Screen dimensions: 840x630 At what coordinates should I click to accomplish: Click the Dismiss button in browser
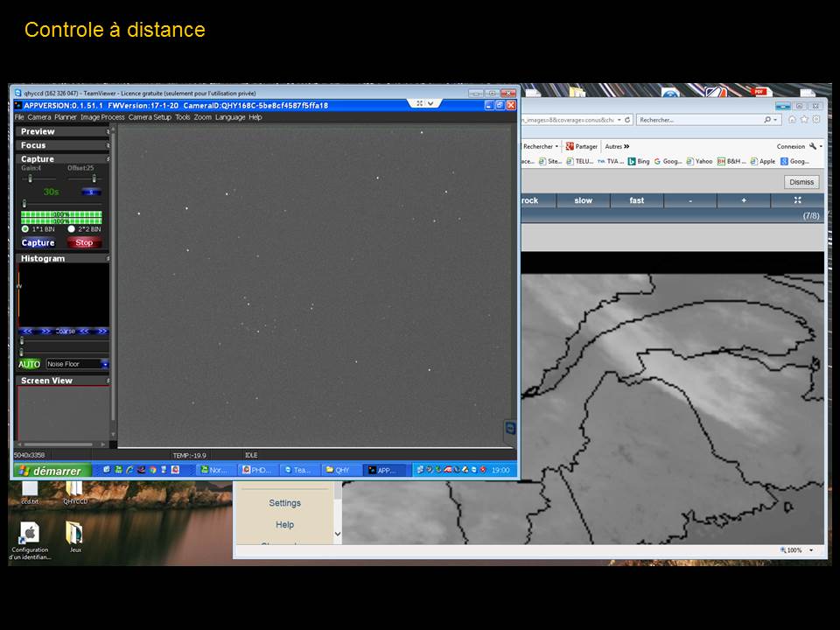pos(801,182)
